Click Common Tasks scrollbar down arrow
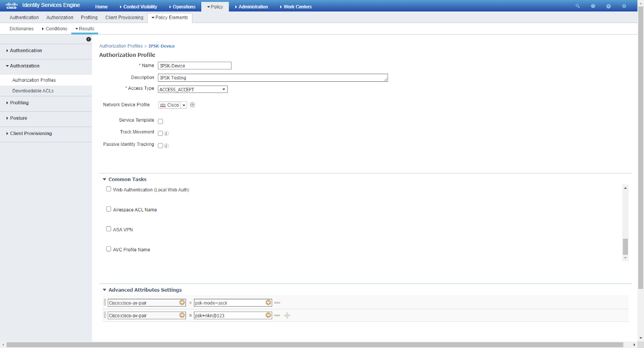The height and width of the screenshot is (348, 644). tap(625, 258)
